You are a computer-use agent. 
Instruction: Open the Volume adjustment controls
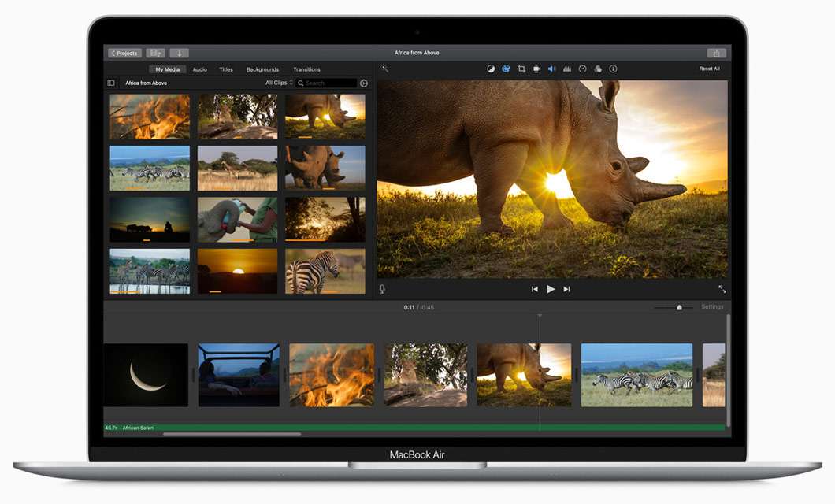pyautogui.click(x=551, y=69)
